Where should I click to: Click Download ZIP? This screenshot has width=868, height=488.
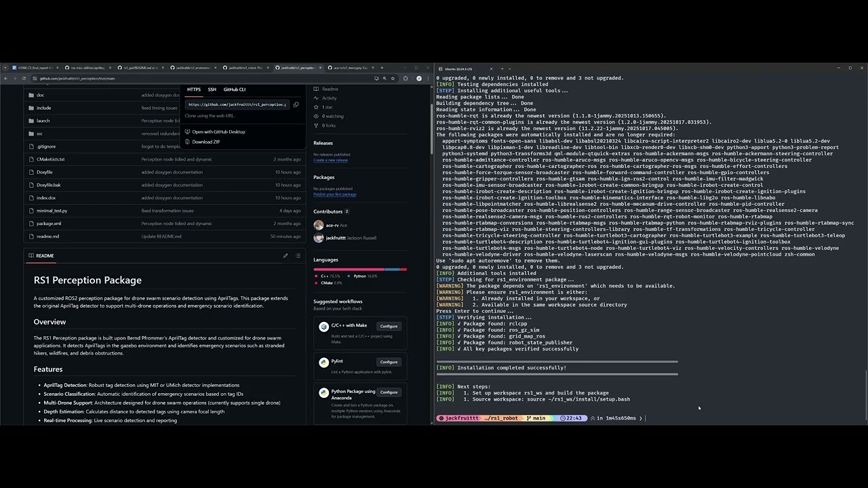(x=205, y=142)
